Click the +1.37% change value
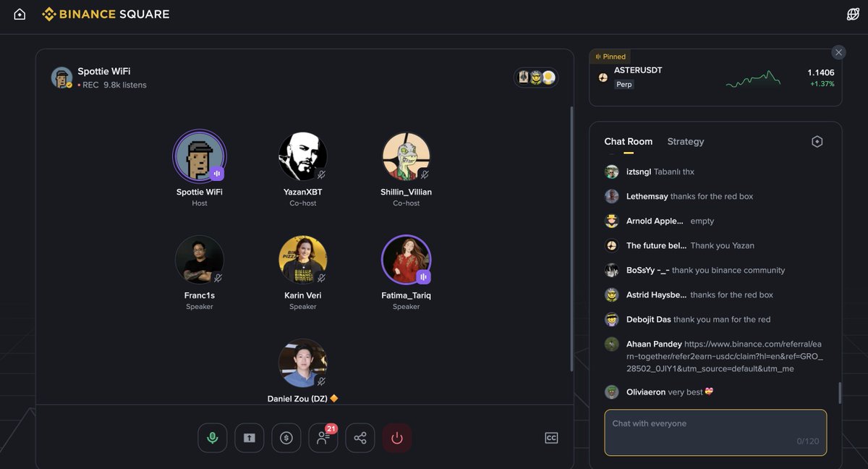868x469 pixels. tap(822, 84)
